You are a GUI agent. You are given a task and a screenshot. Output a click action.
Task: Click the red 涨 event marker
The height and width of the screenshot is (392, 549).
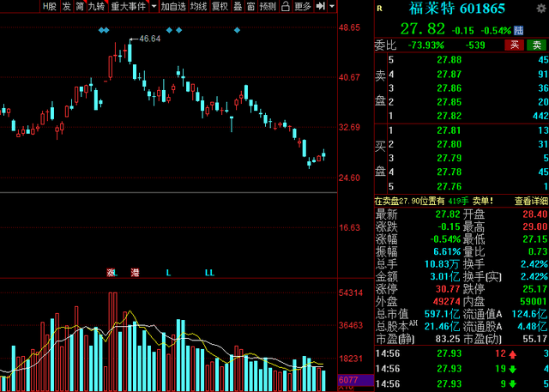click(111, 273)
